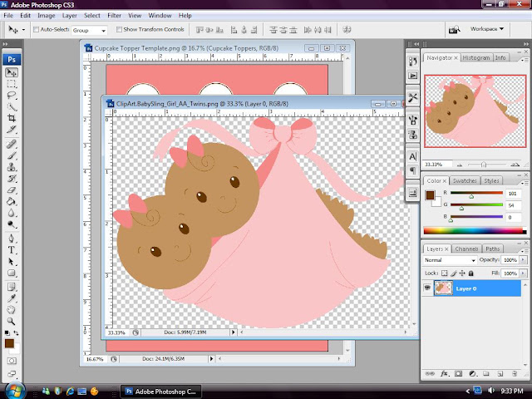This screenshot has height=399, width=532.
Task: Select the Eyedropper tool
Action: (12, 298)
